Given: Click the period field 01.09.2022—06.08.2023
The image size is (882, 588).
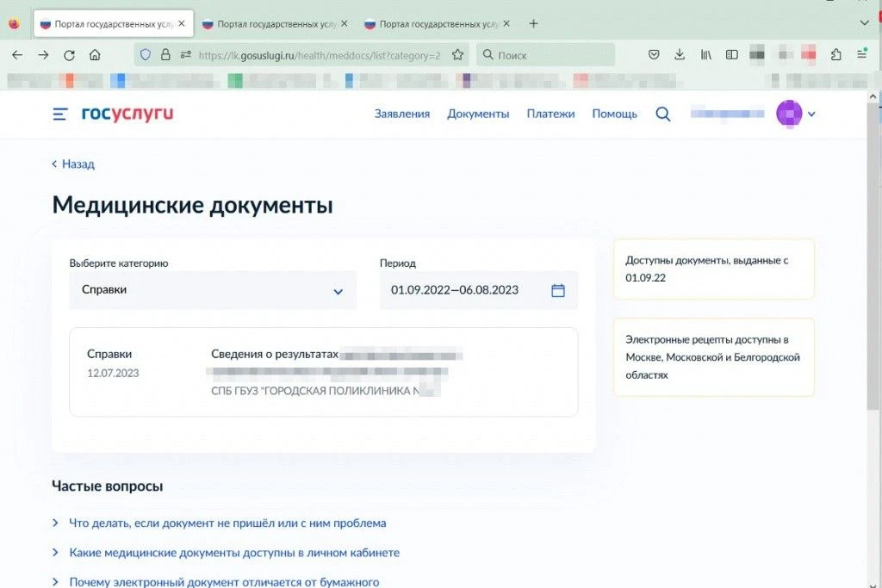Looking at the screenshot, I should pos(479,290).
